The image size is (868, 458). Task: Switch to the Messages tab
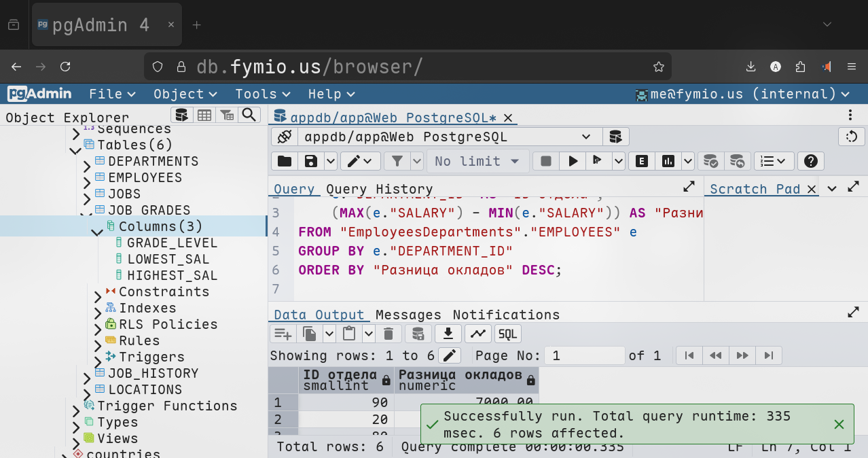[408, 315]
